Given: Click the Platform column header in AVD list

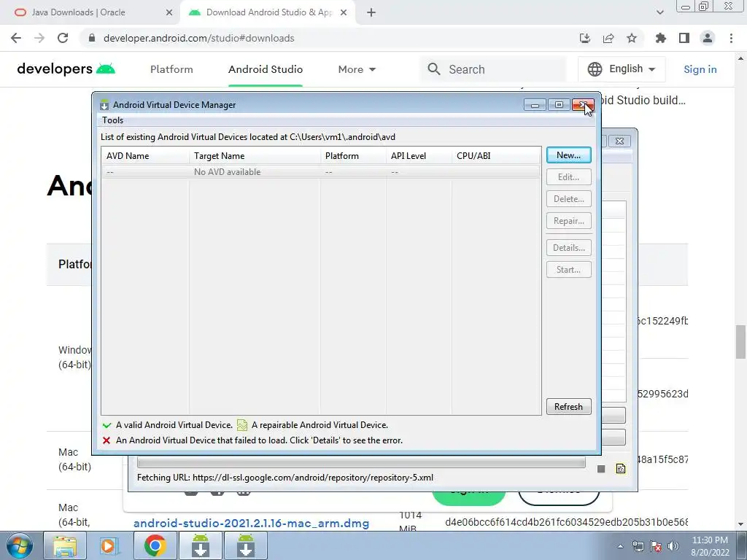Looking at the screenshot, I should coord(353,156).
